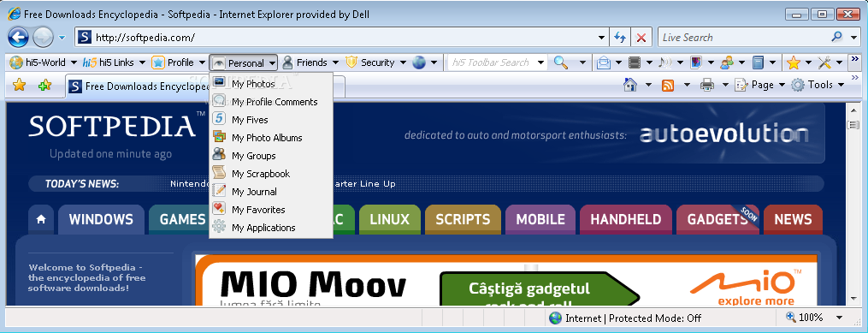Screen dimensions: 868x333
Task: Click the Live Search magnifier icon
Action: point(837,37)
